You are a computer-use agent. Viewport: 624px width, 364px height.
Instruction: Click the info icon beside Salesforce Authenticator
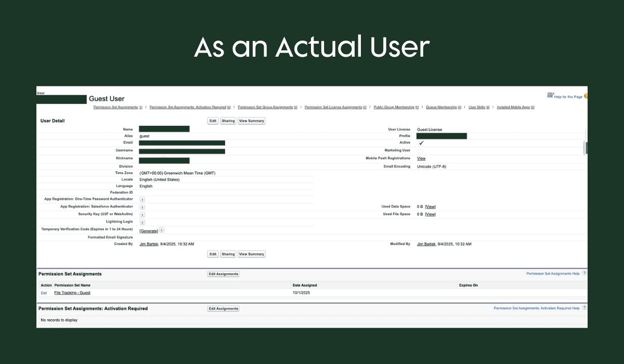point(142,206)
